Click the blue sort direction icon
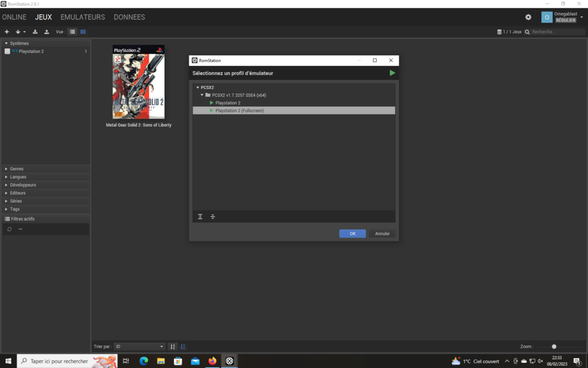This screenshot has height=368, width=588. (x=183, y=347)
